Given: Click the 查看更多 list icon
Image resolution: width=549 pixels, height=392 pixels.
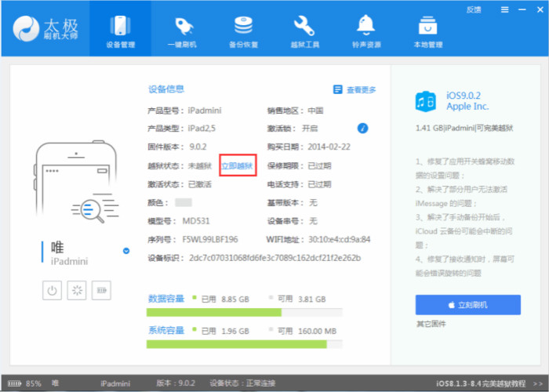Looking at the screenshot, I should pyautogui.click(x=337, y=89).
